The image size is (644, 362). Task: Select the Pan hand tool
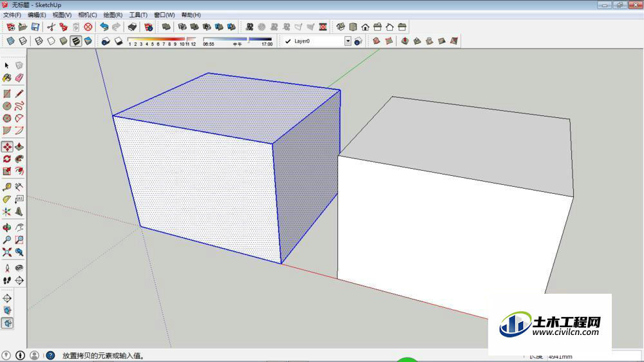pyautogui.click(x=19, y=227)
